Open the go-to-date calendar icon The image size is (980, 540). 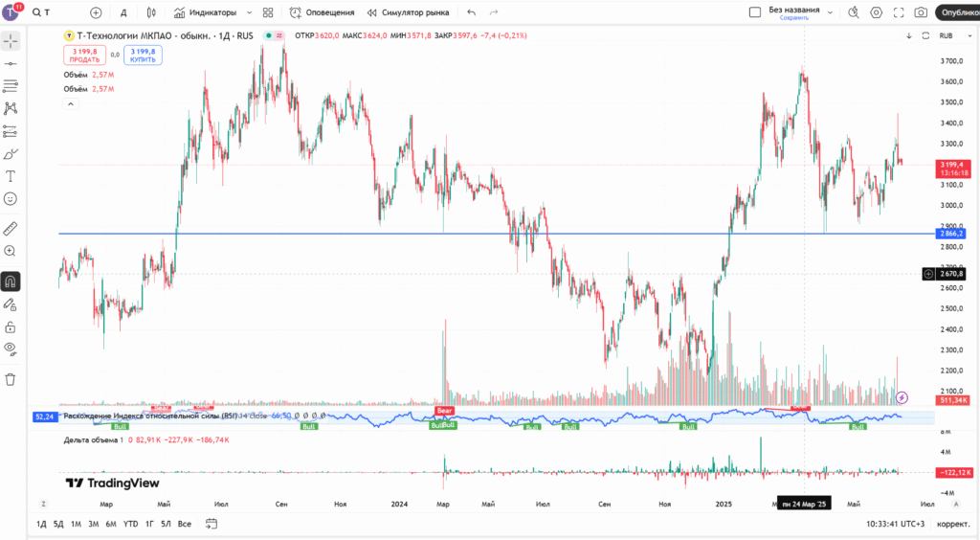coord(212,524)
